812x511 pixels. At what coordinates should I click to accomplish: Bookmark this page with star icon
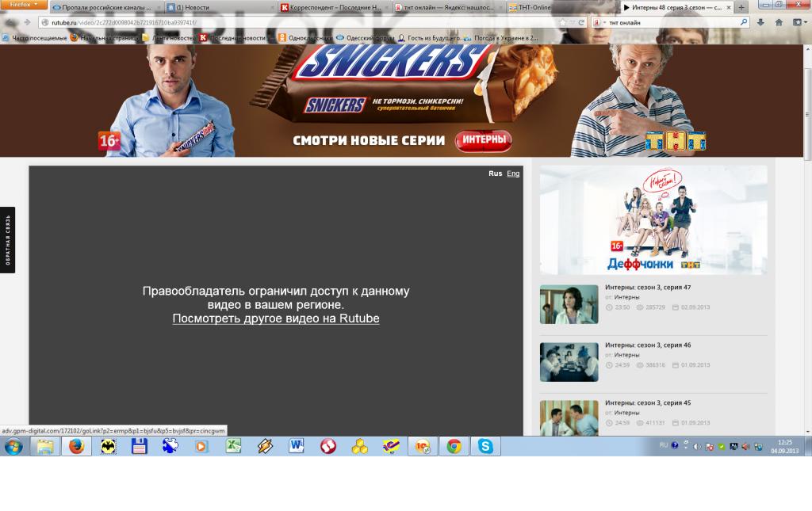[563, 22]
